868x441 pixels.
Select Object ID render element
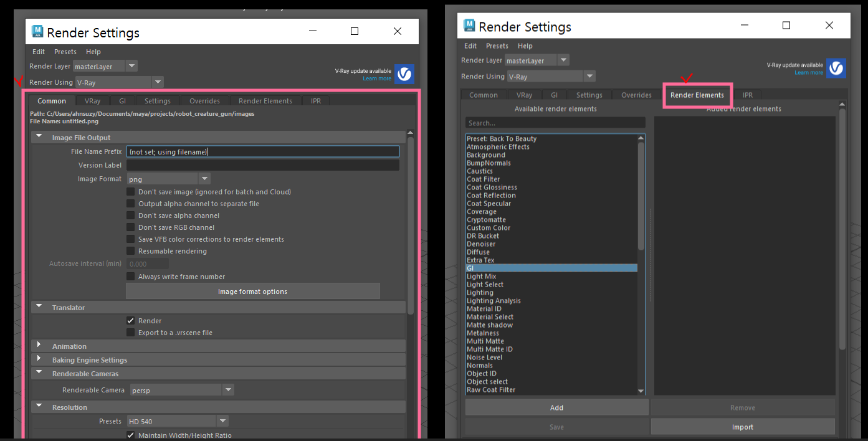pyautogui.click(x=482, y=374)
